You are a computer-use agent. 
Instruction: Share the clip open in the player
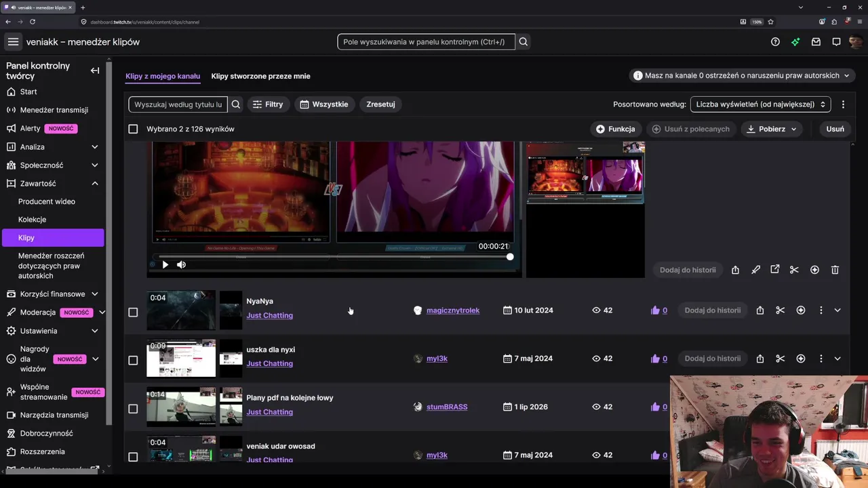(x=735, y=270)
